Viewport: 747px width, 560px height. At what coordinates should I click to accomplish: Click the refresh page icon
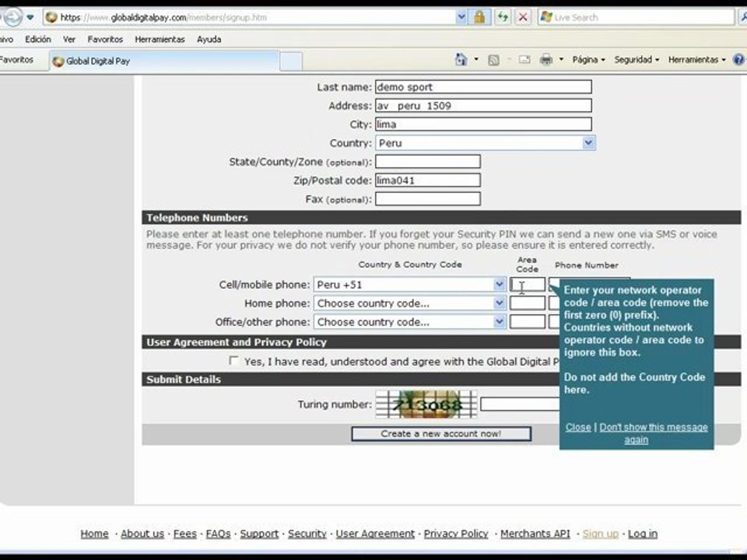(503, 18)
